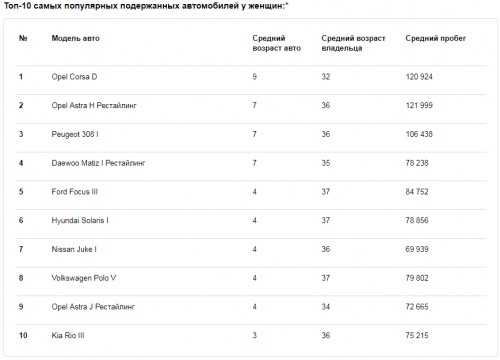This screenshot has height=360, width=500.
Task: Click the 75 215 mileage value
Action: pos(417,335)
